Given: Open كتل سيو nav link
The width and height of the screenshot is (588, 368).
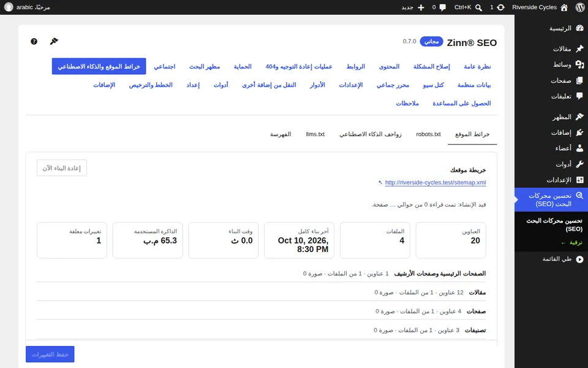Looking at the screenshot, I should [x=433, y=85].
